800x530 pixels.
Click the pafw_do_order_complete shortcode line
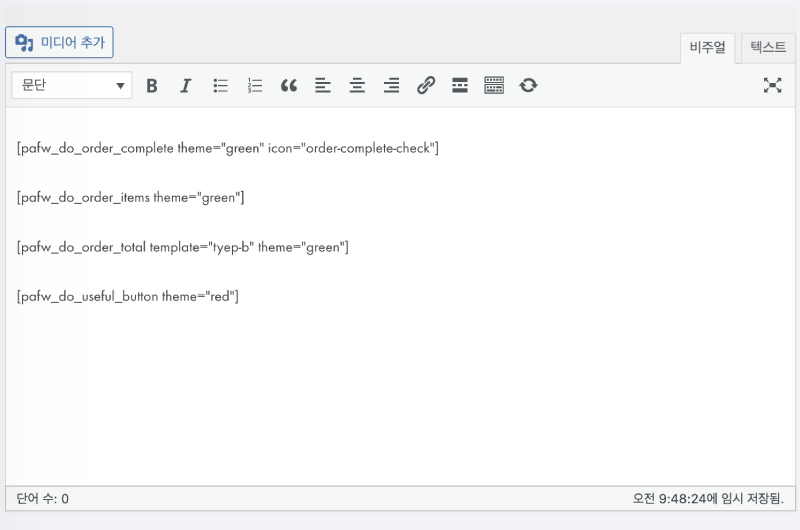coord(228,148)
